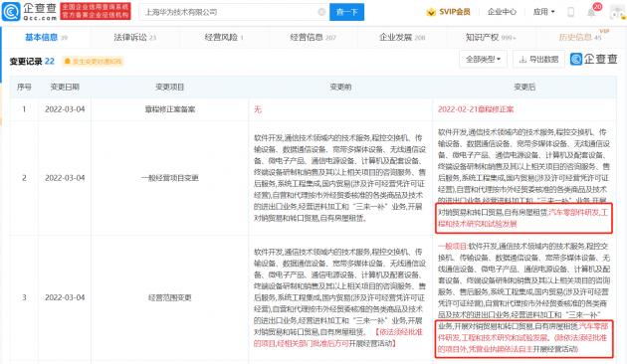Click the 序号 column header
Image resolution: width=627 pixels, height=364 pixels.
24,87
